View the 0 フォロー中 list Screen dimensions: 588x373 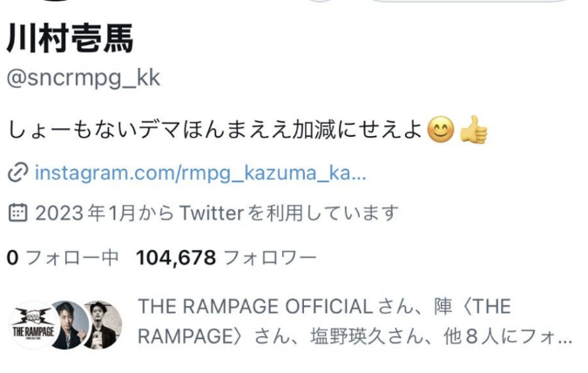tap(63, 258)
